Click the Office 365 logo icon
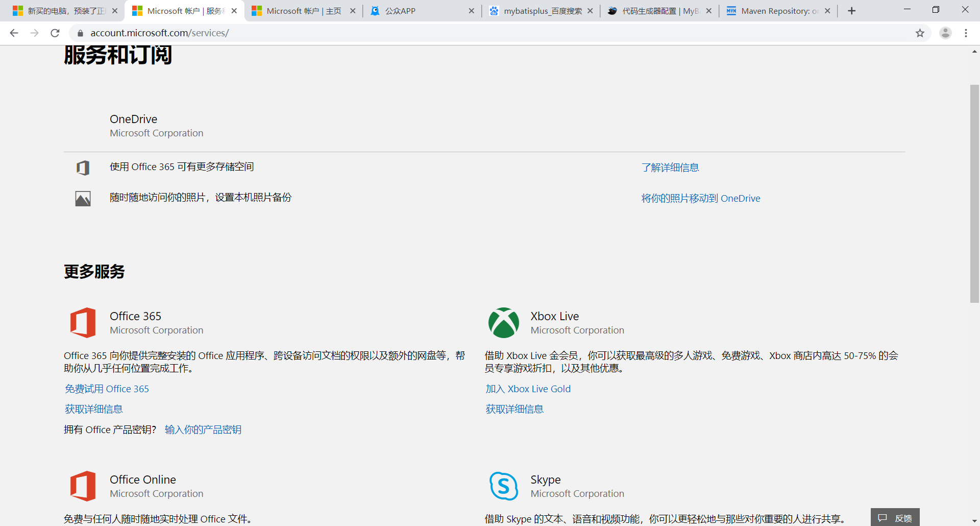This screenshot has width=980, height=526. coord(83,323)
